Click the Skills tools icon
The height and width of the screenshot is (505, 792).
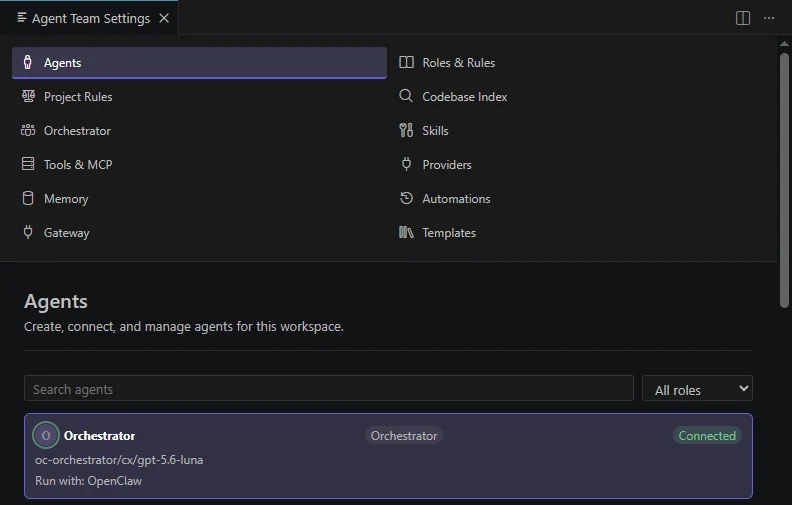[406, 130]
